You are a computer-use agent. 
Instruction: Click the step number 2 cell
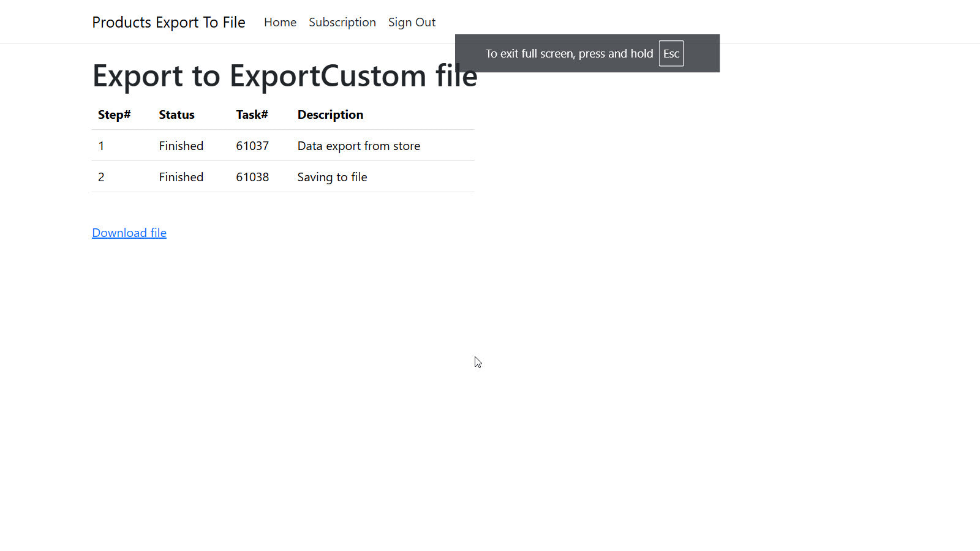click(101, 177)
